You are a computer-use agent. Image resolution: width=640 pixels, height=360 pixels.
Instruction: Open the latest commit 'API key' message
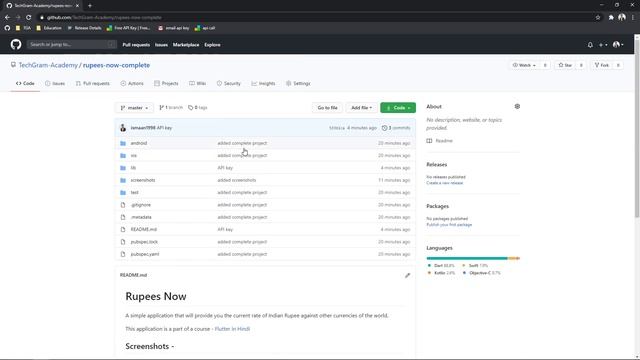(x=164, y=128)
